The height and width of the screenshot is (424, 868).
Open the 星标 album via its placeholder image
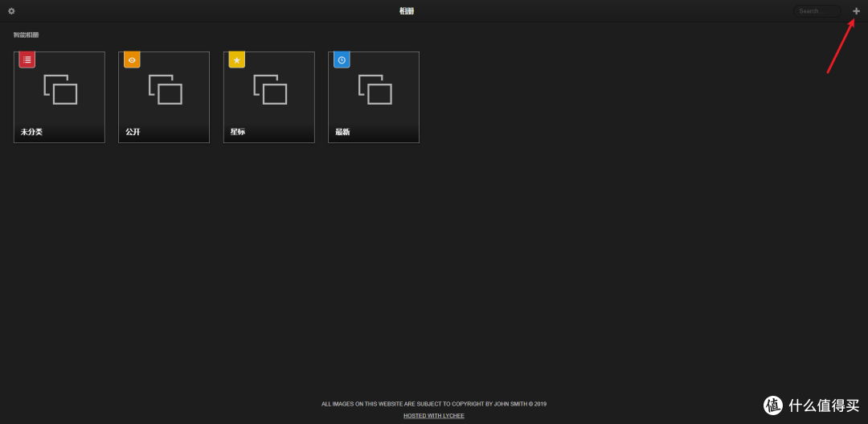click(270, 89)
